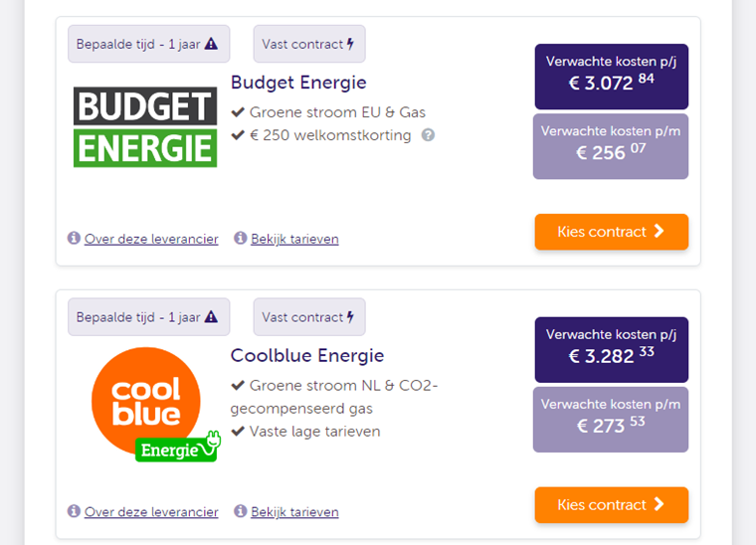Click warning triangle icon in Coolblue duration badge
This screenshot has width=756, height=545.
pos(211,317)
